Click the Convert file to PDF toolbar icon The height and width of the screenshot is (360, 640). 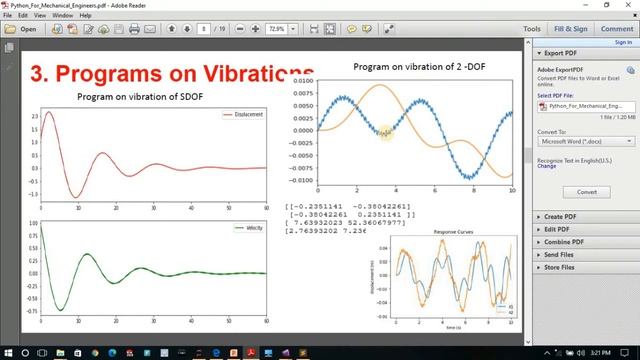tap(73, 29)
